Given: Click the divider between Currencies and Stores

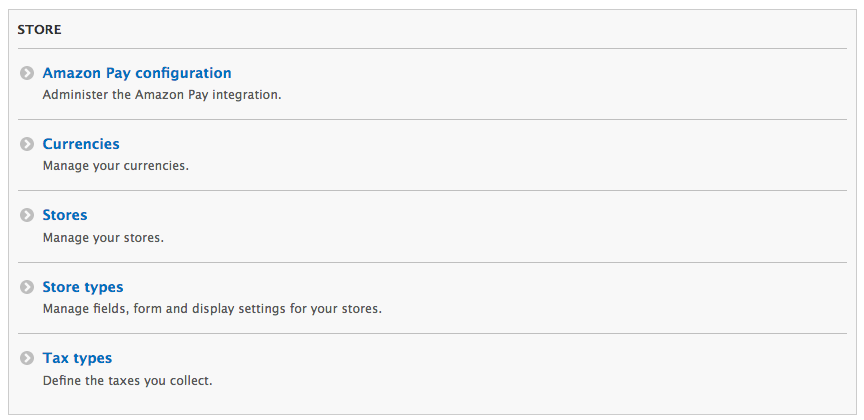Looking at the screenshot, I should [432, 191].
